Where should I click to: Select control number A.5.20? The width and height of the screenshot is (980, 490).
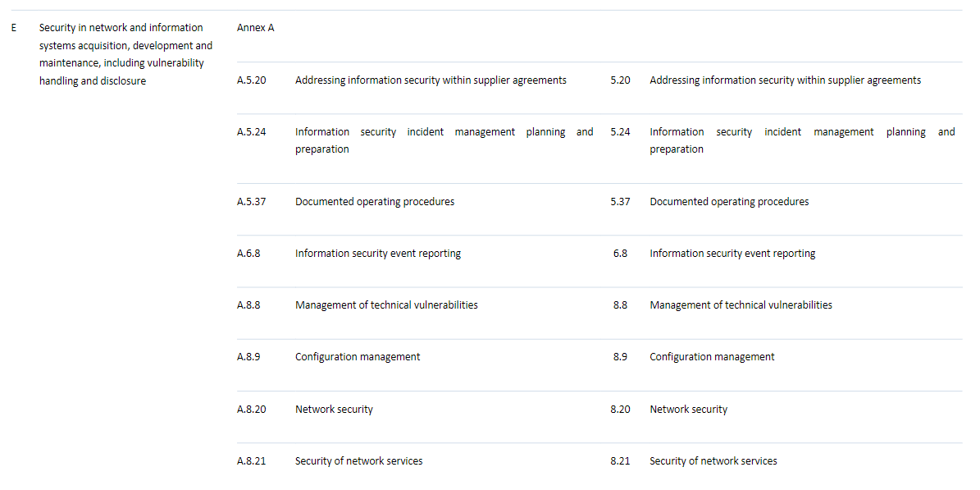250,80
